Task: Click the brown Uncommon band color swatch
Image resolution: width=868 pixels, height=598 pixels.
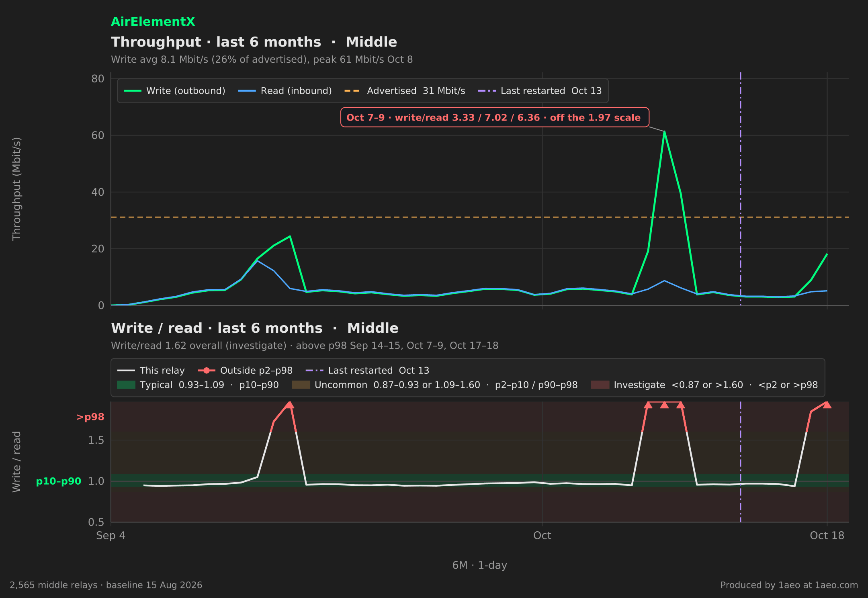Action: point(301,385)
